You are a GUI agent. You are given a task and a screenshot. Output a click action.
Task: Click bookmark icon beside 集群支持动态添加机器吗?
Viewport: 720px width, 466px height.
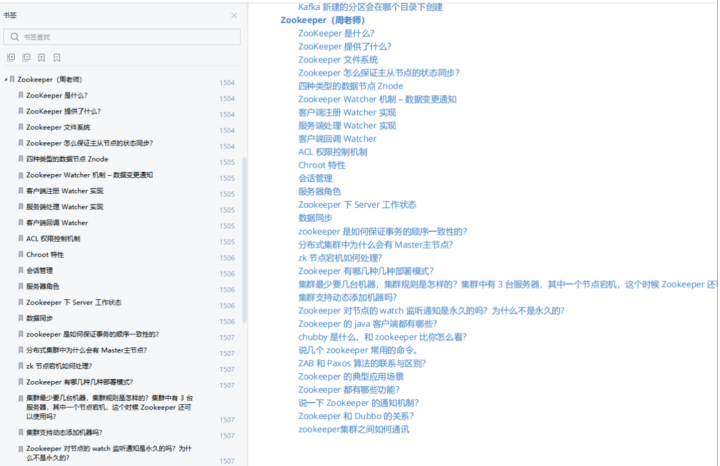(x=21, y=432)
